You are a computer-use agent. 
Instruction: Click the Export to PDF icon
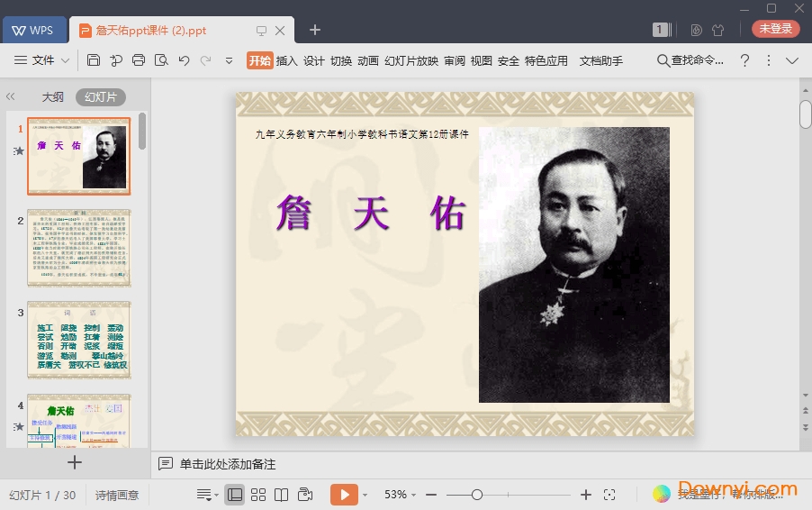coord(116,60)
